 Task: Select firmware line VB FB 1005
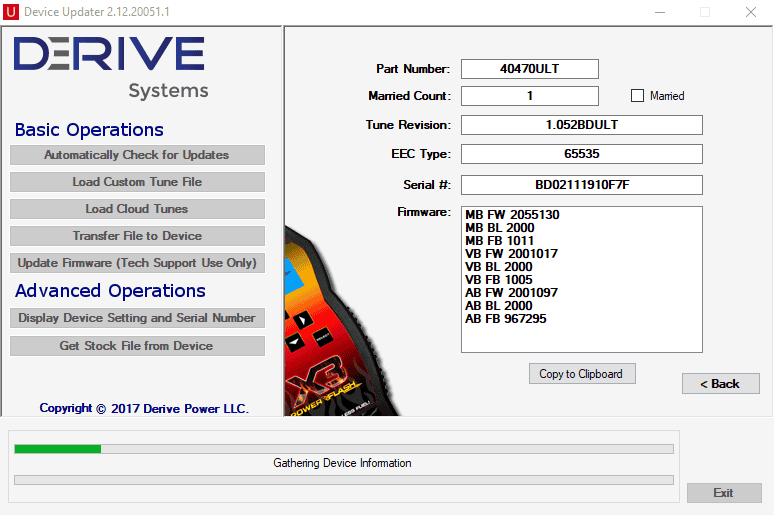tap(499, 280)
